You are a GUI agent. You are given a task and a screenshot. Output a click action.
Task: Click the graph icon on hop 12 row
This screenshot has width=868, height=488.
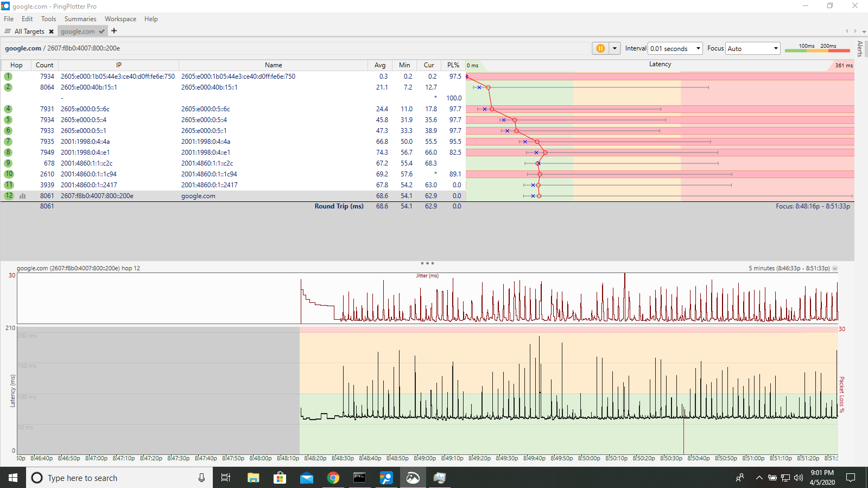point(23,196)
